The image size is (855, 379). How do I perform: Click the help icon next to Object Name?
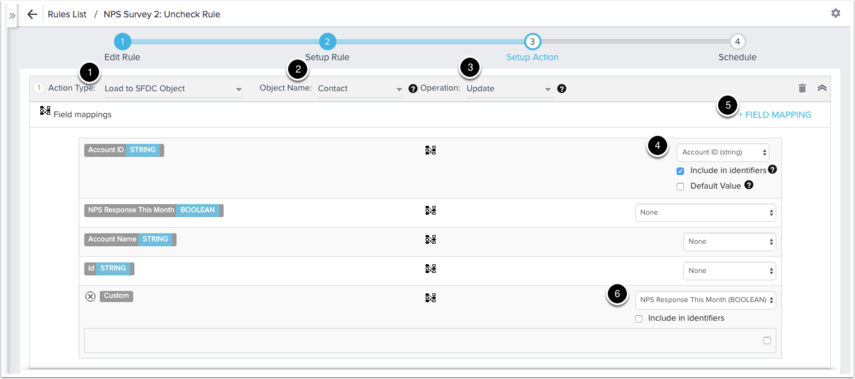pyautogui.click(x=413, y=89)
